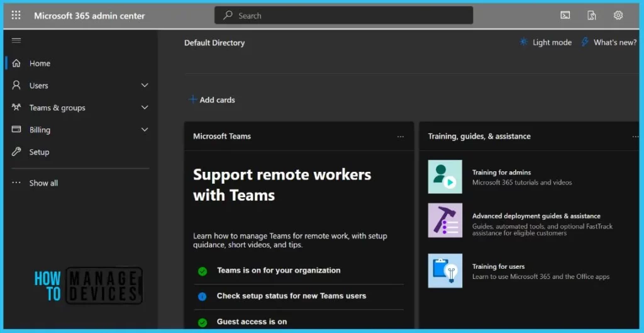Click the Light mode sun icon
This screenshot has height=333, width=644.
[x=523, y=42]
